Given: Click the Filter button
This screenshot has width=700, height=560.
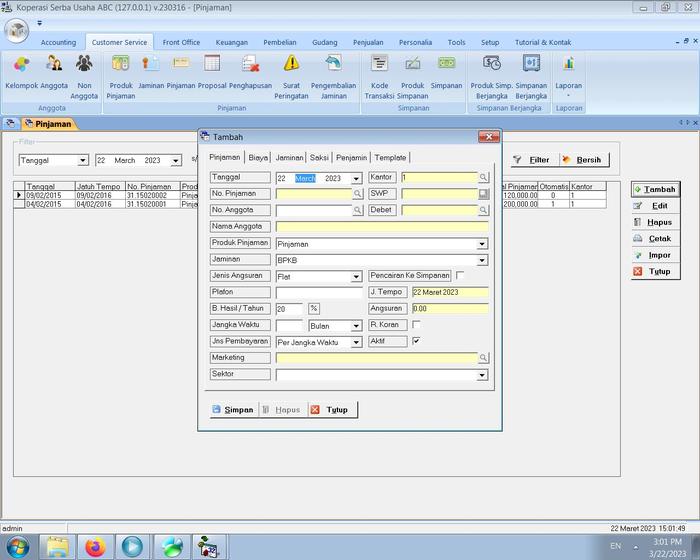Looking at the screenshot, I should pyautogui.click(x=531, y=160).
